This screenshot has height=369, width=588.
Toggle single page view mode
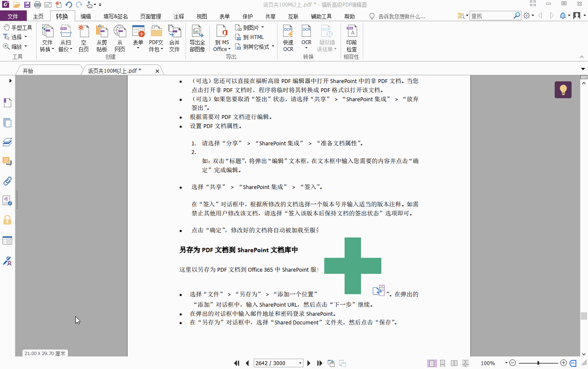click(431, 363)
